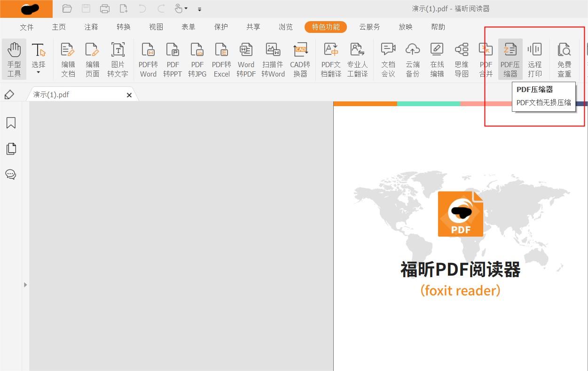Image resolution: width=588 pixels, height=371 pixels.
Task: Click the Undo arrow
Action: [142, 8]
